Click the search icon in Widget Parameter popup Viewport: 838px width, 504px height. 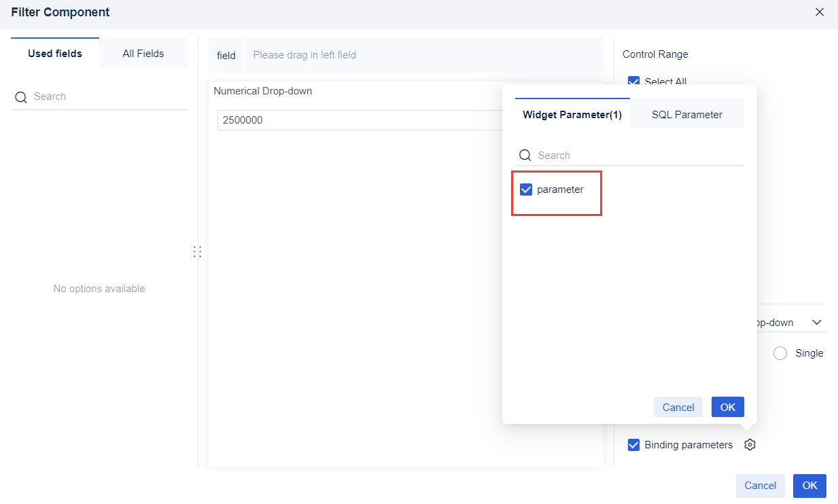coord(525,155)
